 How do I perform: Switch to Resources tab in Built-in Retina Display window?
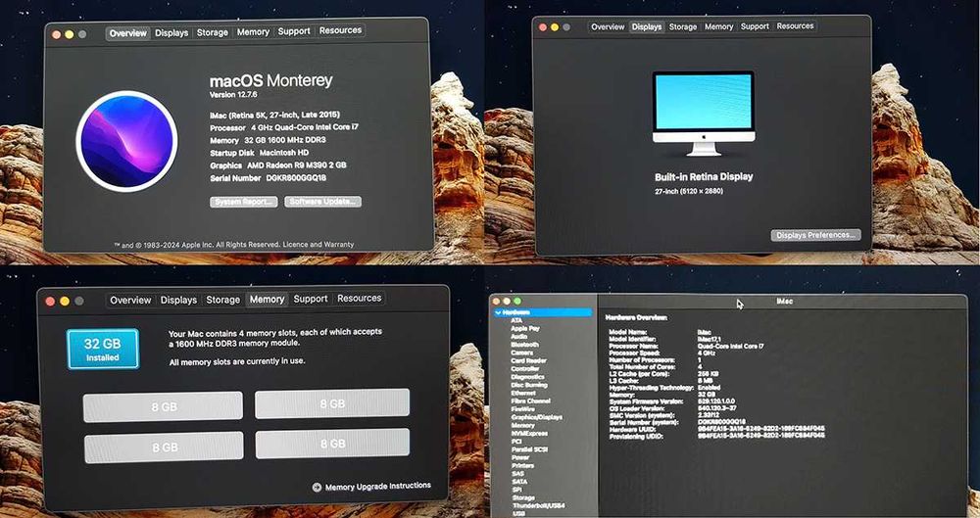795,25
